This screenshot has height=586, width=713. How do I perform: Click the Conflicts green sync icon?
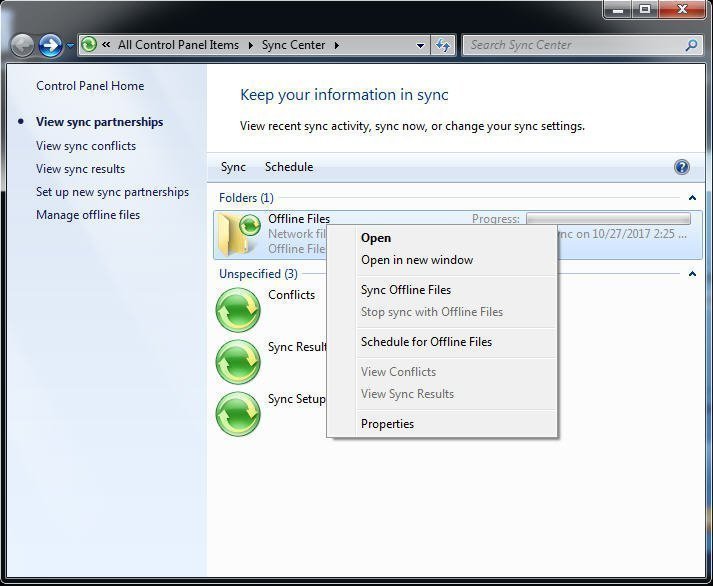click(x=238, y=310)
